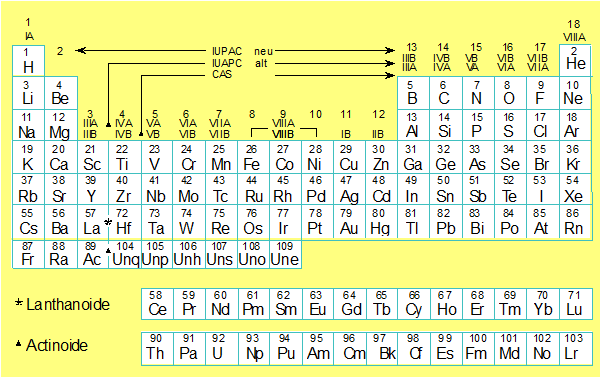Select the Cerium (Ce) box
The width and height of the screenshot is (601, 379).
pos(158,304)
